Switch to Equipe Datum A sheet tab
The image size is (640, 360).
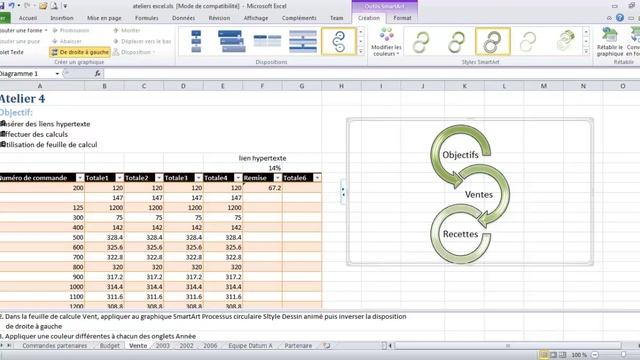250,346
